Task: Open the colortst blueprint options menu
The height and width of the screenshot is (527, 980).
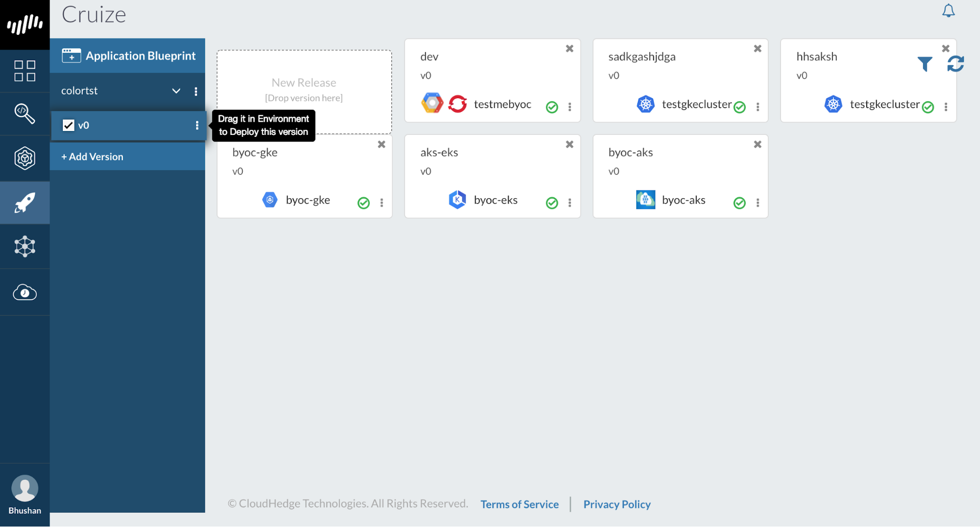Action: pos(196,91)
